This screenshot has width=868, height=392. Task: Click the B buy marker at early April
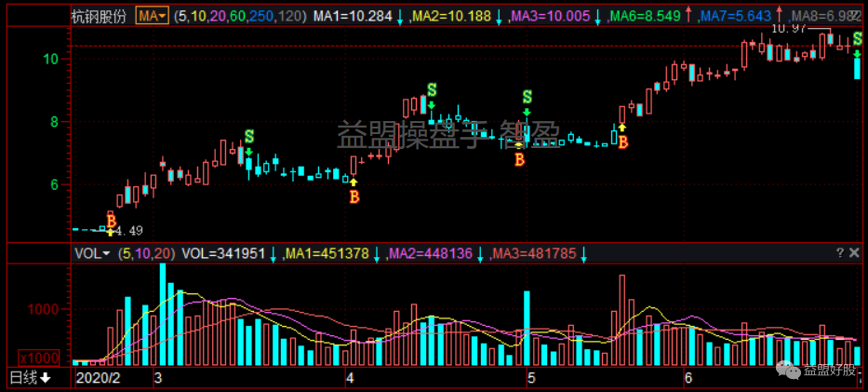354,196
